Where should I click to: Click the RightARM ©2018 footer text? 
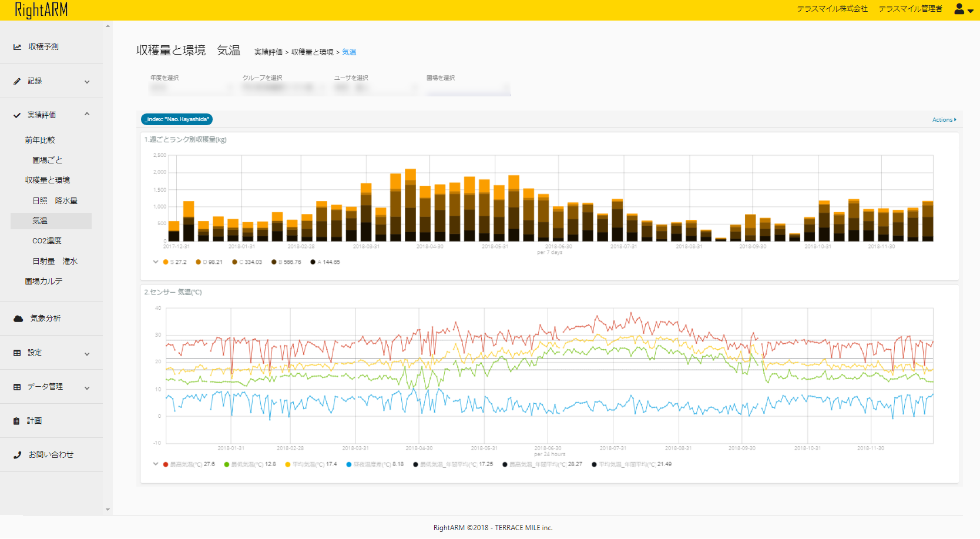click(x=493, y=528)
